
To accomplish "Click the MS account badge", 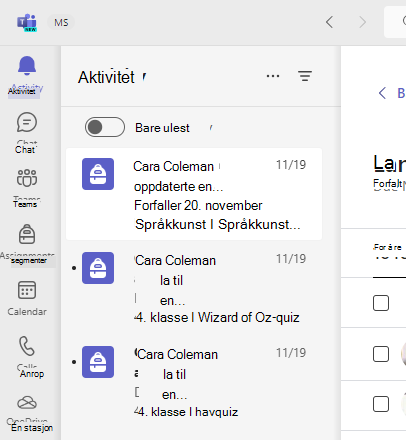I will pyautogui.click(x=61, y=23).
